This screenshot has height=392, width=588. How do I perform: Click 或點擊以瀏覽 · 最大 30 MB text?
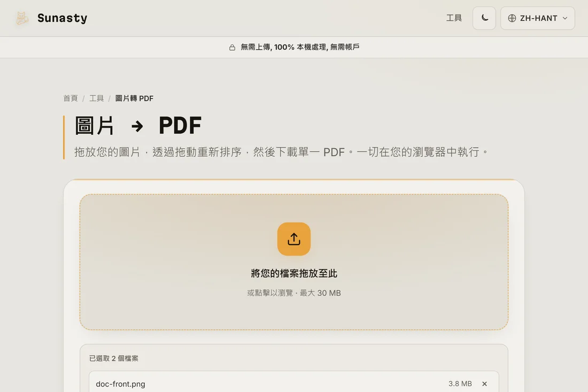click(x=294, y=293)
